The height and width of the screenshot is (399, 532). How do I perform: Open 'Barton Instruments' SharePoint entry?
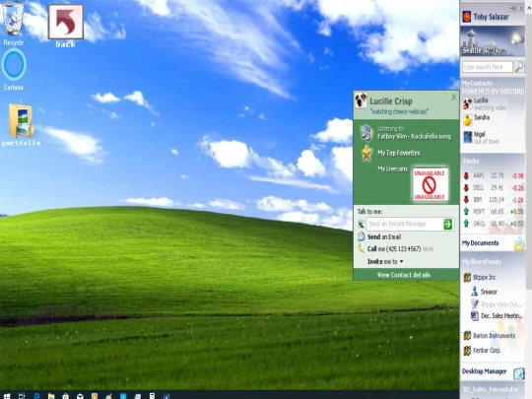(494, 336)
